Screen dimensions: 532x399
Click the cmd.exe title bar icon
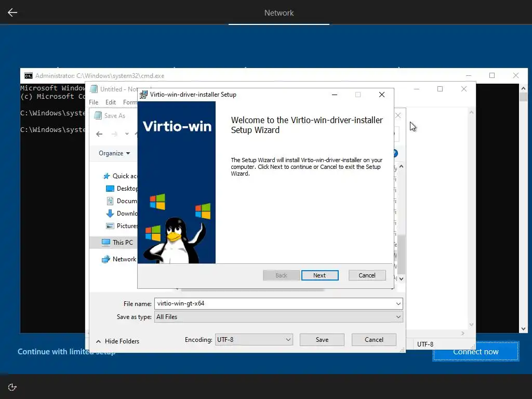[29, 76]
